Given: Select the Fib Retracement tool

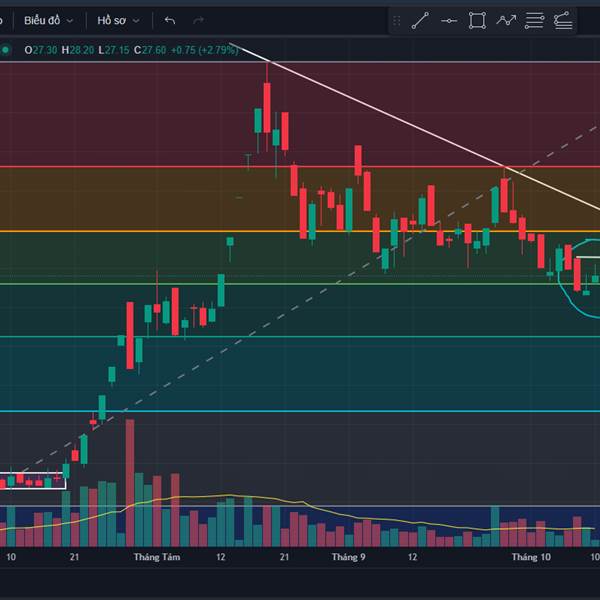Looking at the screenshot, I should coord(535,21).
